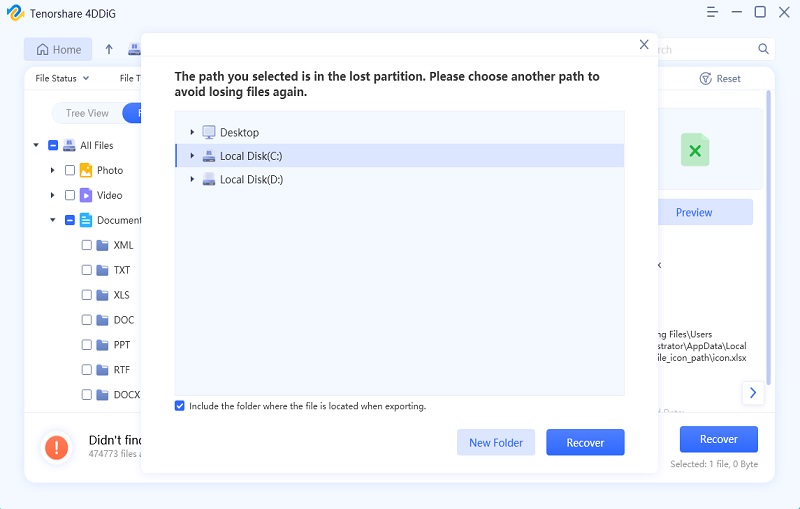Expand the Desktop tree node
800x509 pixels.
click(192, 132)
